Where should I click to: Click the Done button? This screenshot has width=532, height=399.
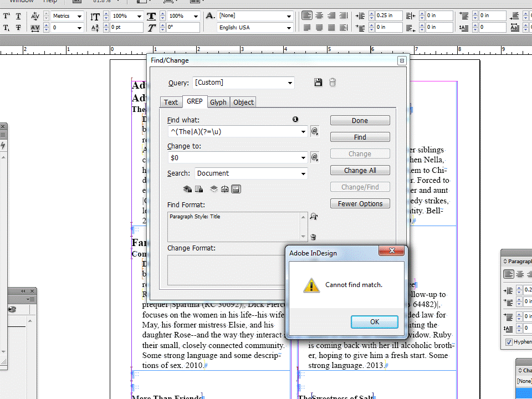pos(360,120)
